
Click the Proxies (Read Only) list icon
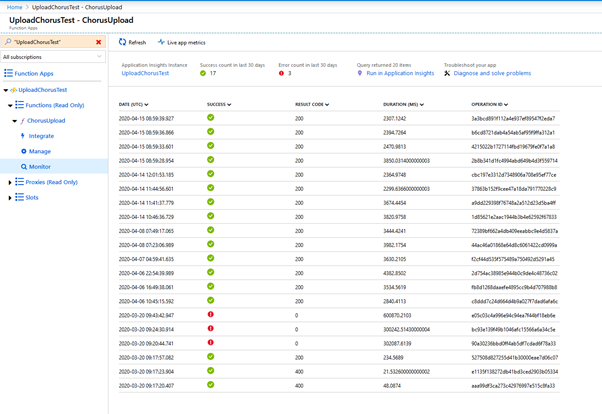click(x=19, y=182)
